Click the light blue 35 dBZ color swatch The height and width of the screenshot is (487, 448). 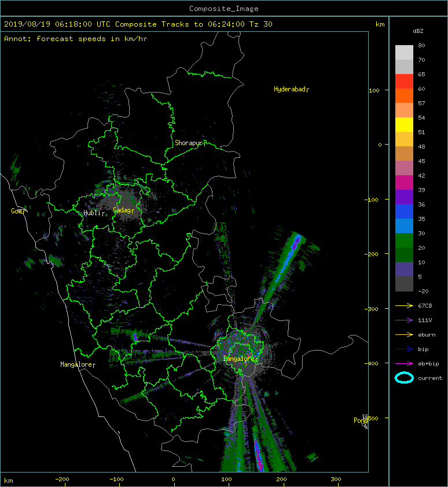click(x=404, y=226)
